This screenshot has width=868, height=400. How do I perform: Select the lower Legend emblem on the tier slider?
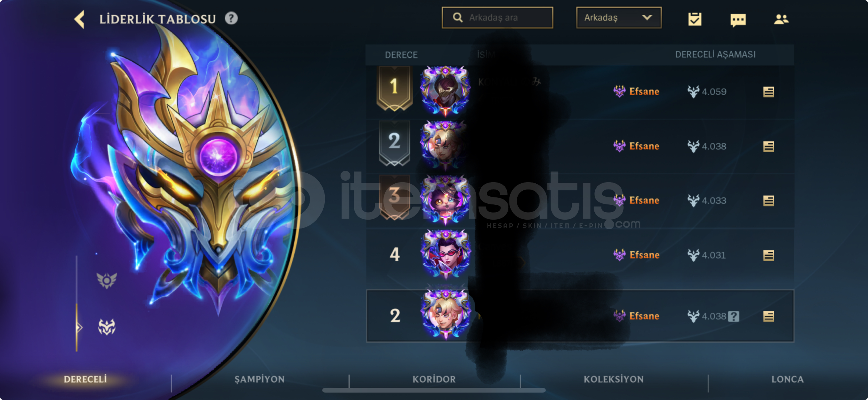click(107, 327)
